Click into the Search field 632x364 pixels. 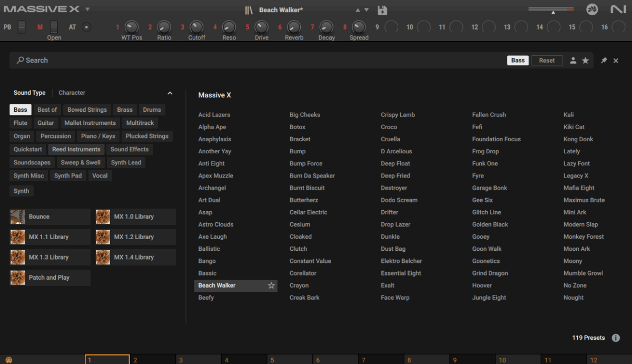click(258, 61)
